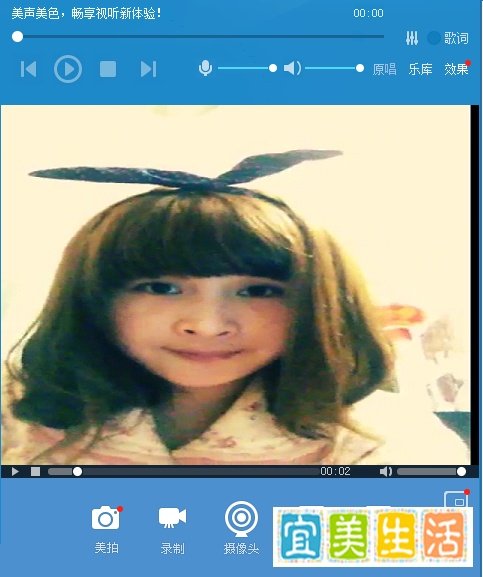Mute the speaker icon in top controls

(x=292, y=68)
